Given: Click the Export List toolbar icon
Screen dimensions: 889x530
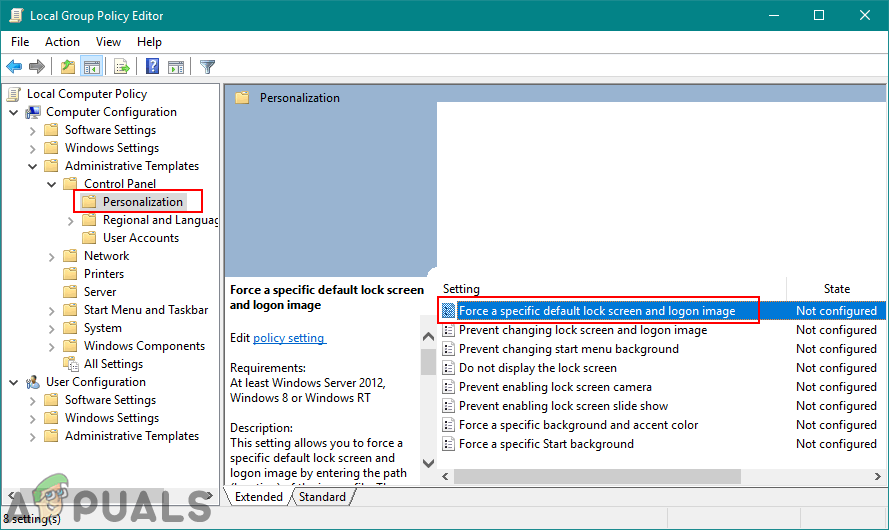Looking at the screenshot, I should [x=121, y=67].
